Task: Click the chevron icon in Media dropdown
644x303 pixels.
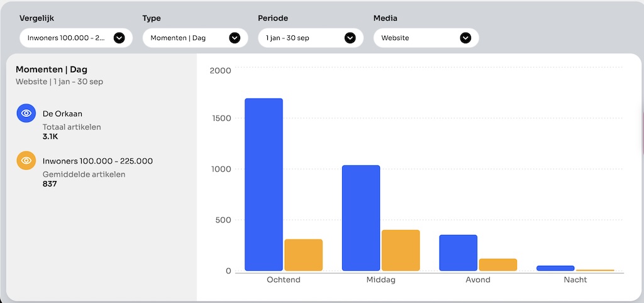Action: click(465, 38)
